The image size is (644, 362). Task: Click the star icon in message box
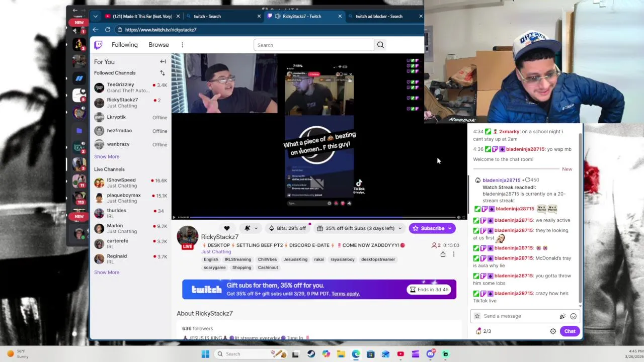tap(477, 316)
